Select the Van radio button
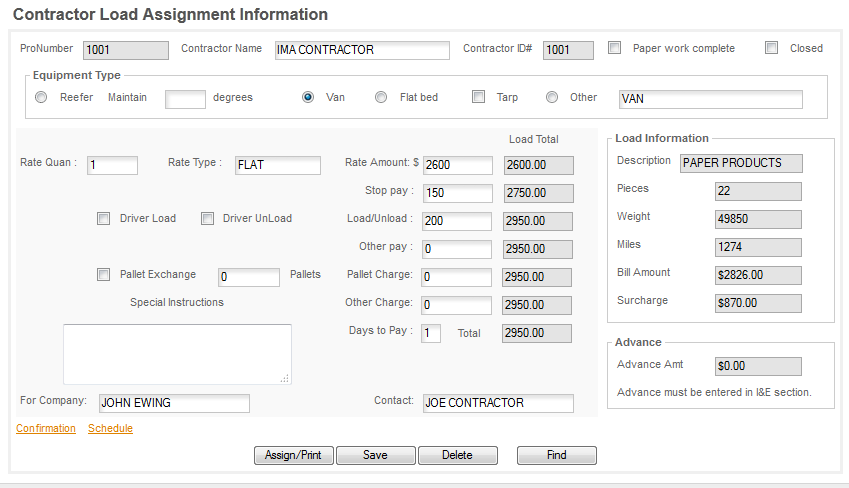849x488 pixels. point(308,97)
